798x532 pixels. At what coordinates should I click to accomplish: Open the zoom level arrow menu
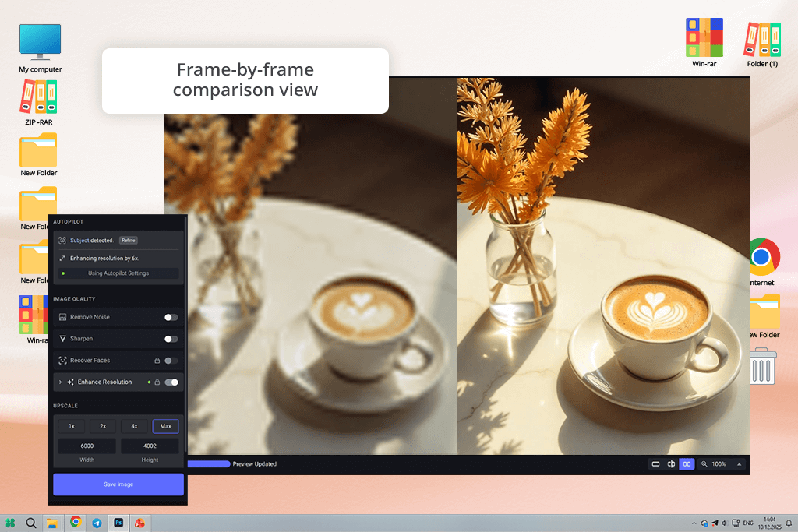click(x=739, y=464)
